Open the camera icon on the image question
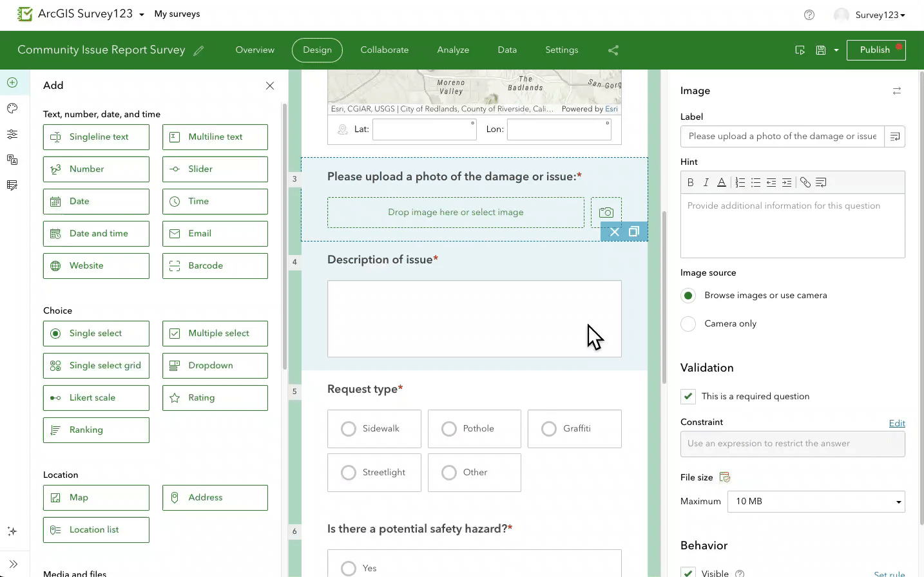Image resolution: width=924 pixels, height=577 pixels. (606, 212)
